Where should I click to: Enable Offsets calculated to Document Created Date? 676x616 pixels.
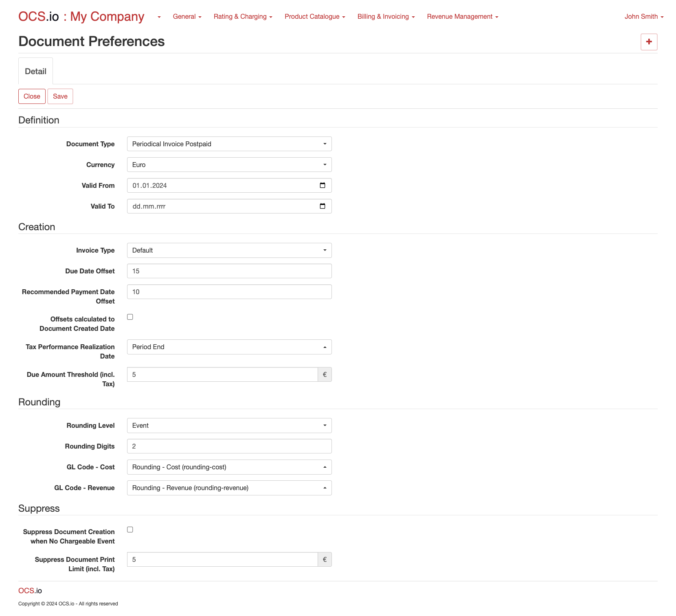click(x=130, y=317)
